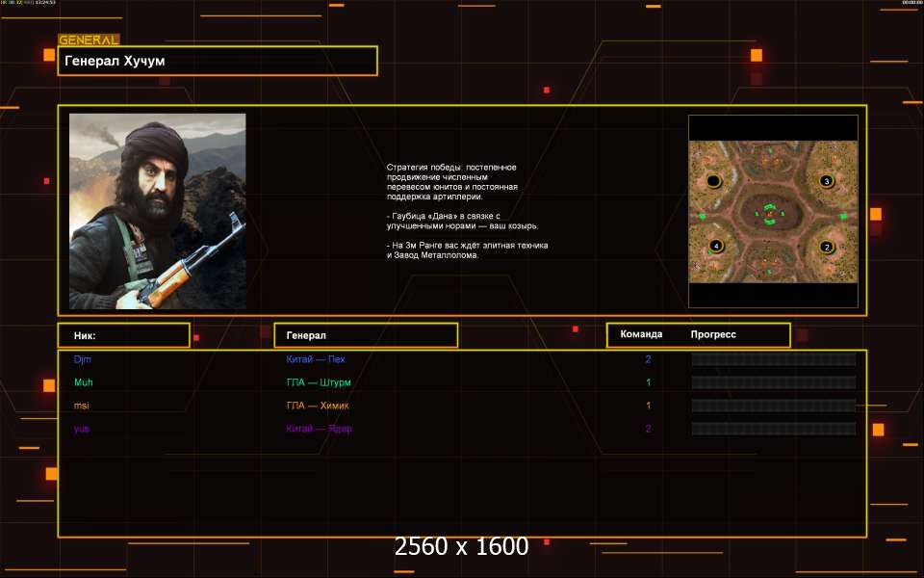
Task: Click start position 2 on the minimap
Action: tap(826, 247)
